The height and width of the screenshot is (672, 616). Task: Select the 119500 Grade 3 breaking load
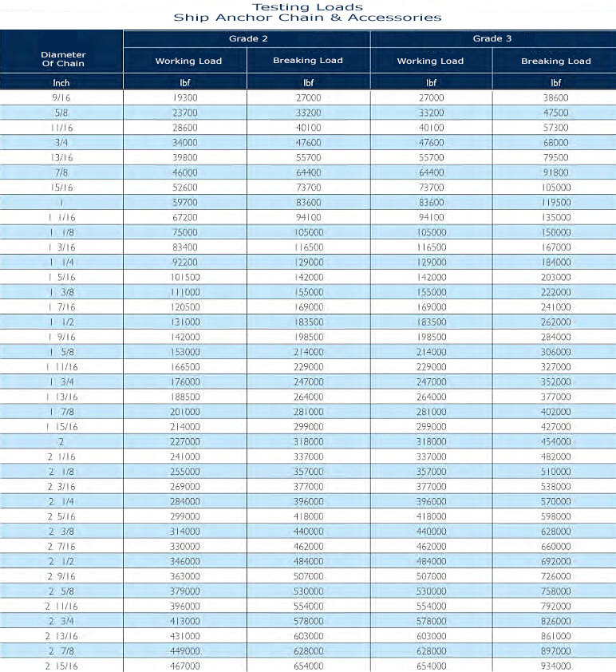click(555, 203)
